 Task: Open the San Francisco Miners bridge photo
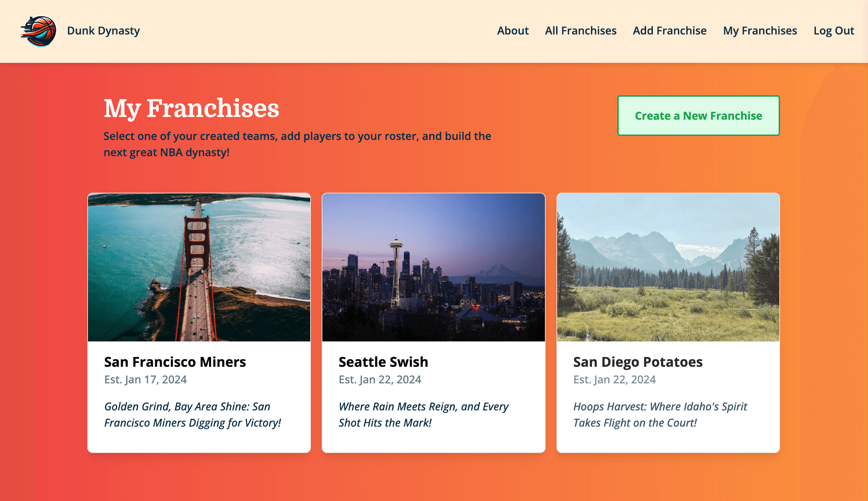tap(199, 267)
